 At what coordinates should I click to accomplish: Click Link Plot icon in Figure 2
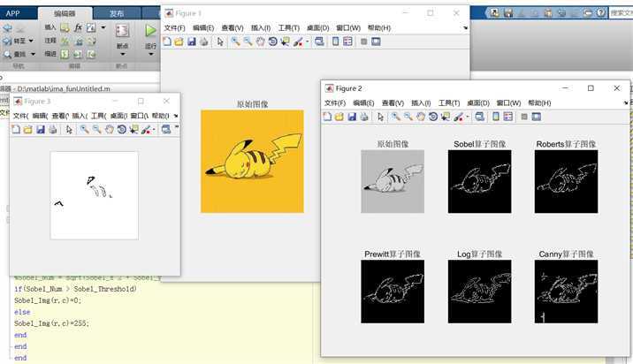tap(479, 117)
